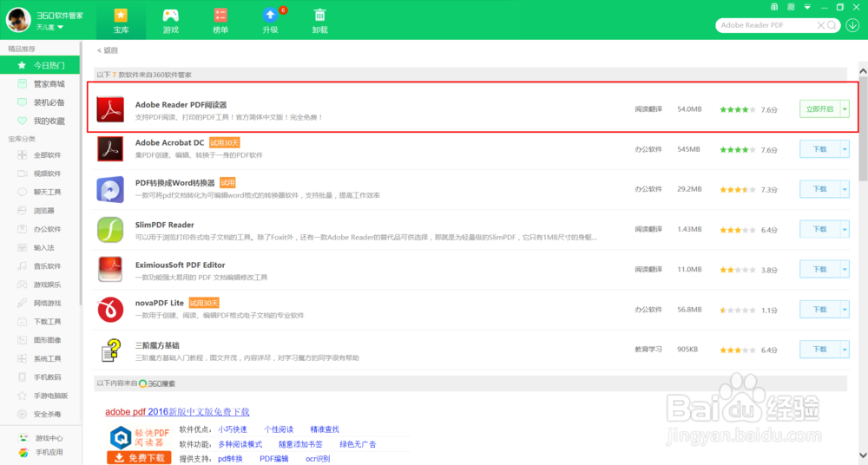Open the adobe pdf 2016新版中文版免费下载 link

[177, 412]
